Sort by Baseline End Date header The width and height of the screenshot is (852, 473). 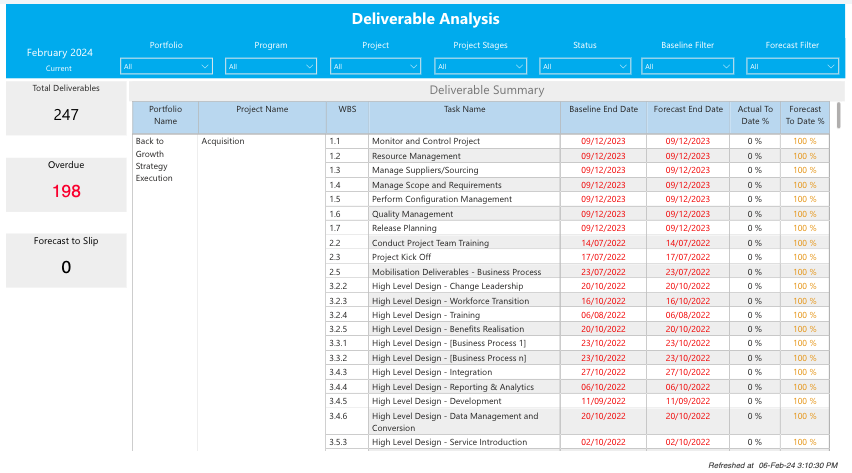[x=603, y=117]
